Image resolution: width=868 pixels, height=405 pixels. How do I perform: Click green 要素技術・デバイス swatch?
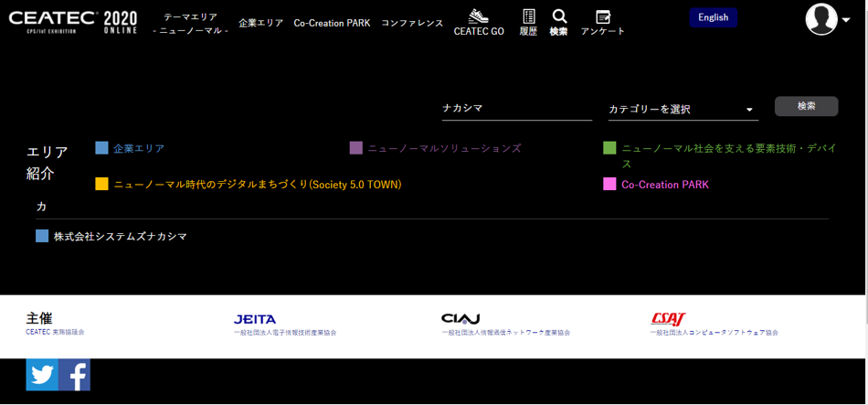[609, 148]
